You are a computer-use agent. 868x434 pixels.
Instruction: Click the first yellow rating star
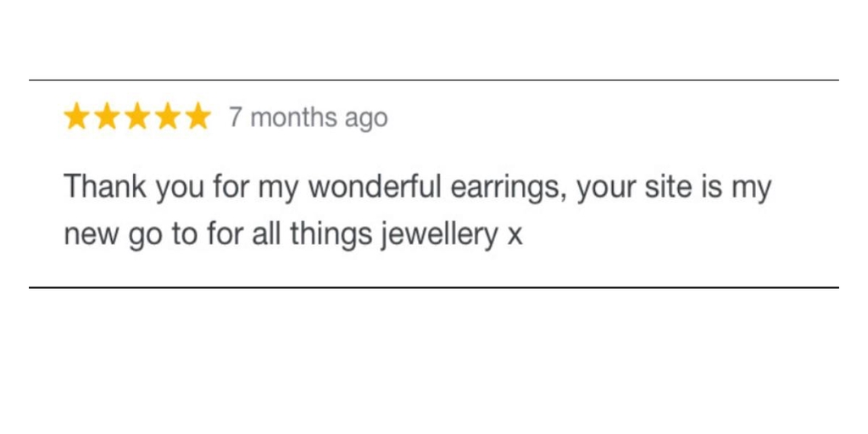tap(77, 117)
